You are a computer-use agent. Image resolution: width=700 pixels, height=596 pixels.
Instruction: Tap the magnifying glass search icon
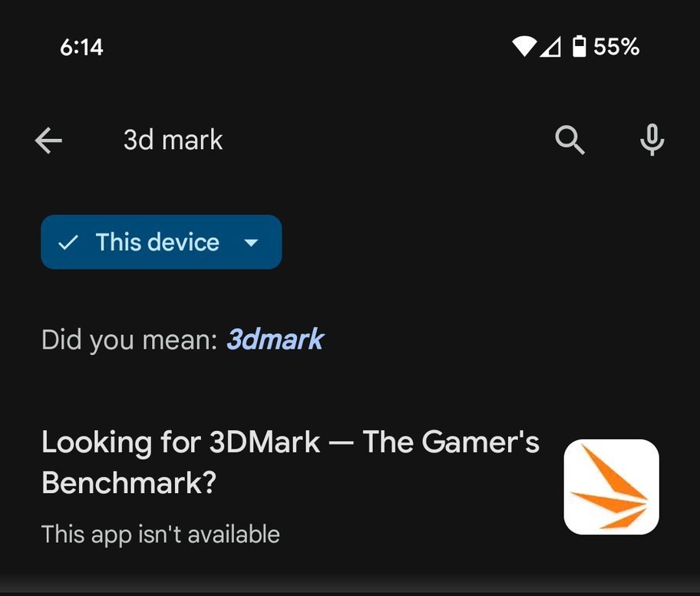[570, 140]
